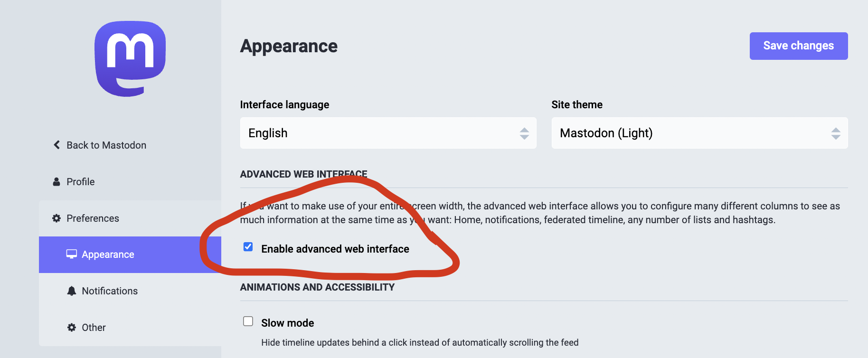Click the Notifications bell icon
This screenshot has width=868, height=358.
72,291
